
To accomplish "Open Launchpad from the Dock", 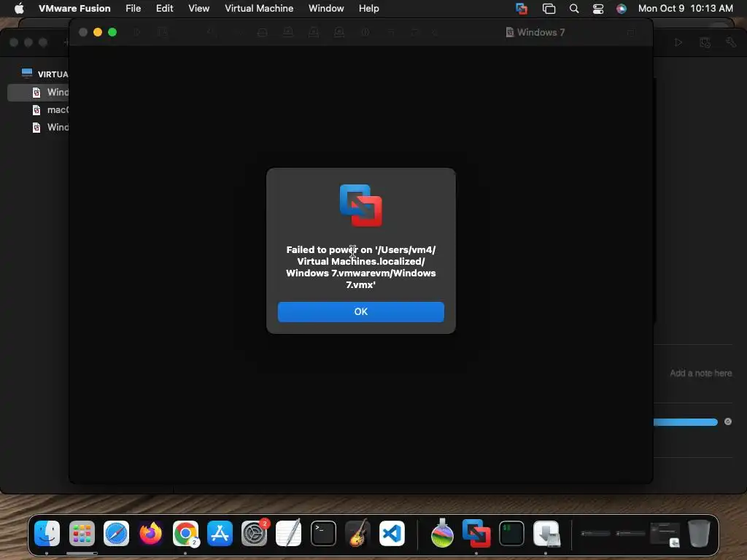I will pyautogui.click(x=82, y=533).
